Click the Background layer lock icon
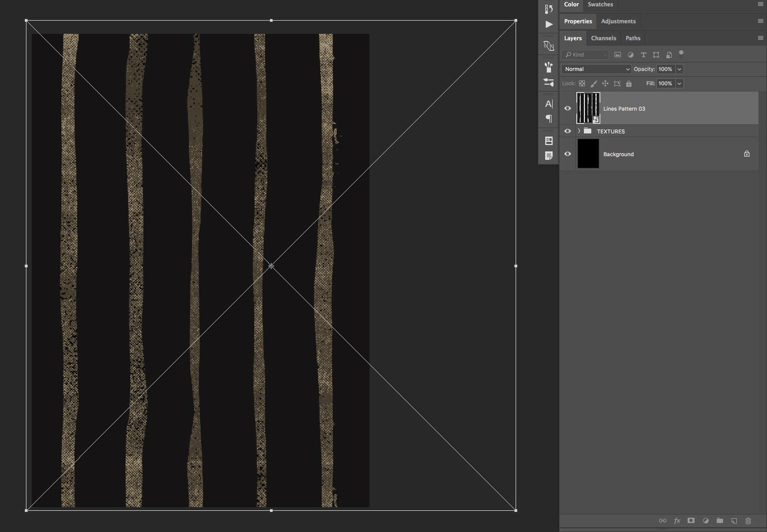Image resolution: width=767 pixels, height=532 pixels. (747, 154)
